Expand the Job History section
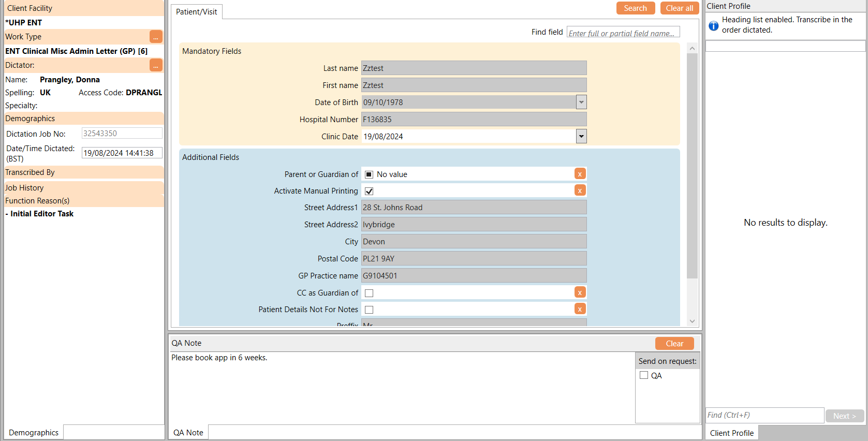 click(84, 188)
